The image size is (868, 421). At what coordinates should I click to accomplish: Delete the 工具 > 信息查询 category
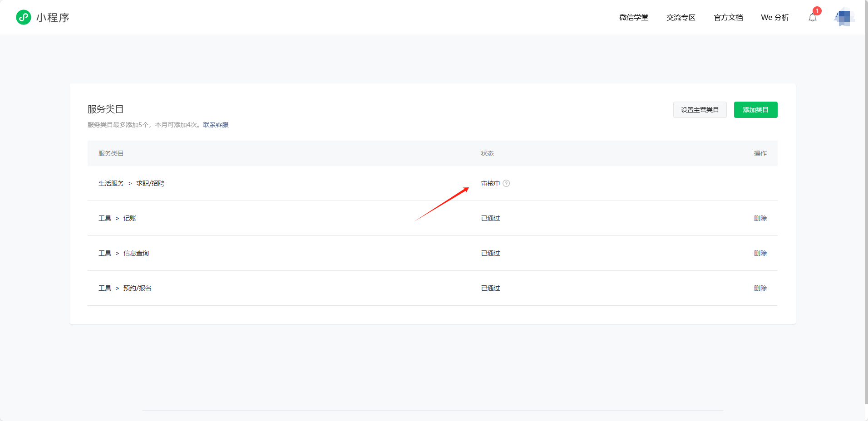760,253
